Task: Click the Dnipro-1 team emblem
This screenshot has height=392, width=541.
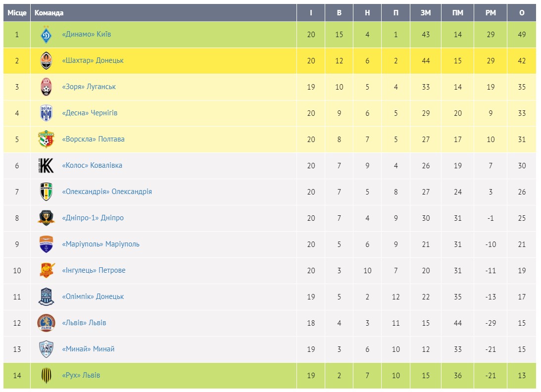Action: pos(46,218)
